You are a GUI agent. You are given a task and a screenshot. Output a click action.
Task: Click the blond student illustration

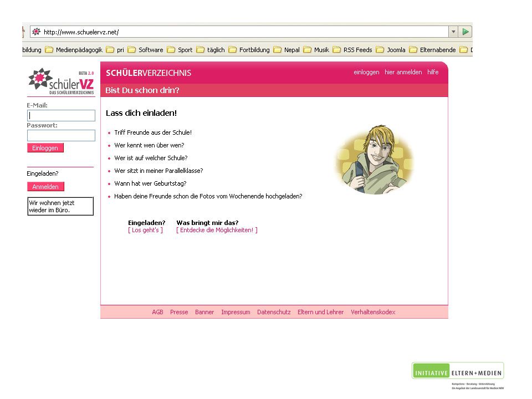pos(374,160)
